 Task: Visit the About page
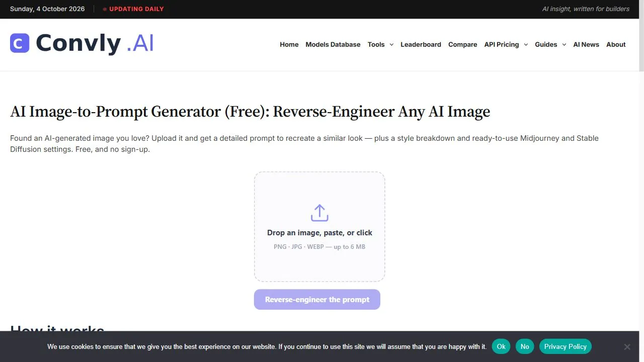[x=616, y=45]
